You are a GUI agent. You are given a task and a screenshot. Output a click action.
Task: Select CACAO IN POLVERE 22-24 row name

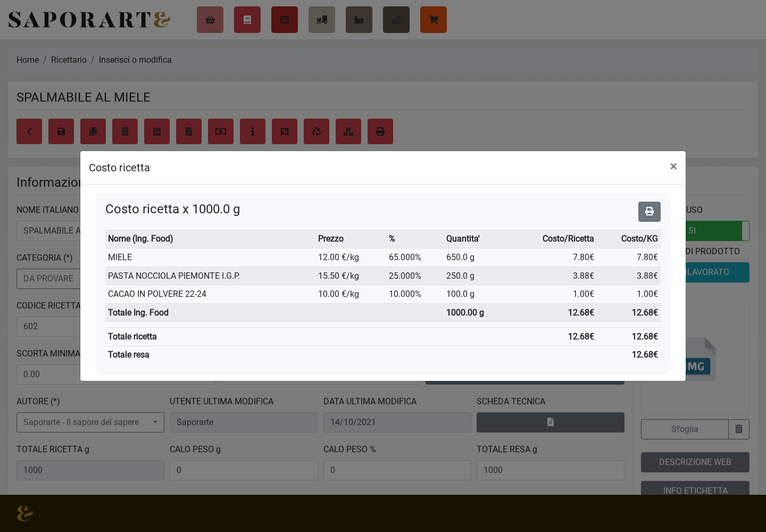point(157,294)
